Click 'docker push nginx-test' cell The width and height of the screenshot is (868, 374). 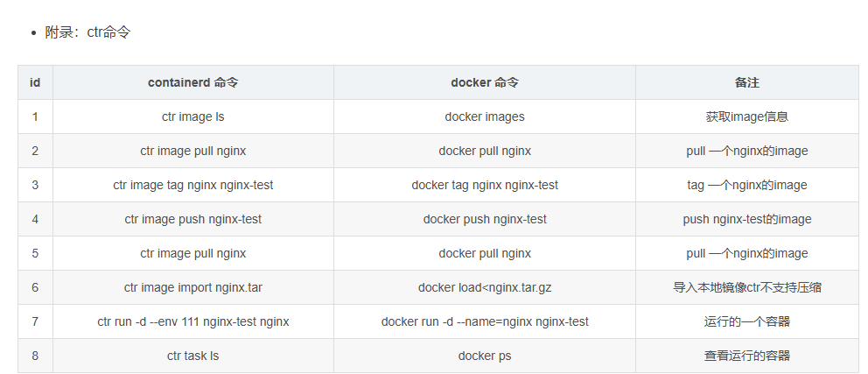(x=485, y=219)
